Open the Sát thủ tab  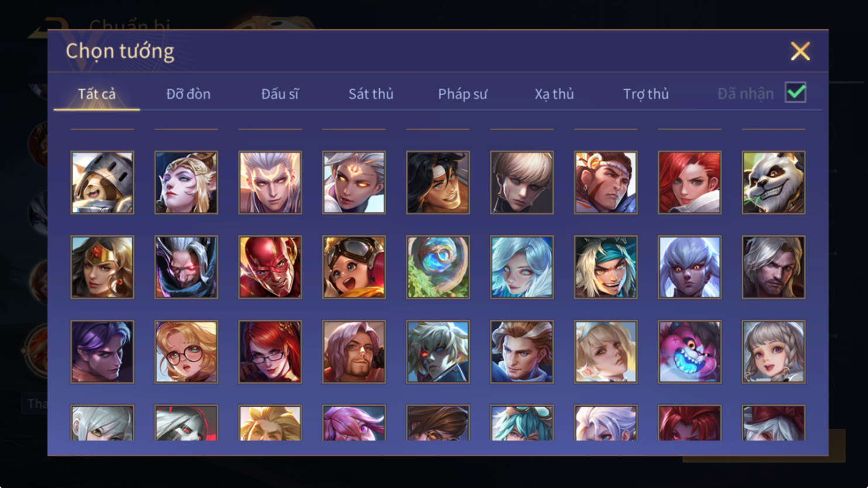(371, 94)
